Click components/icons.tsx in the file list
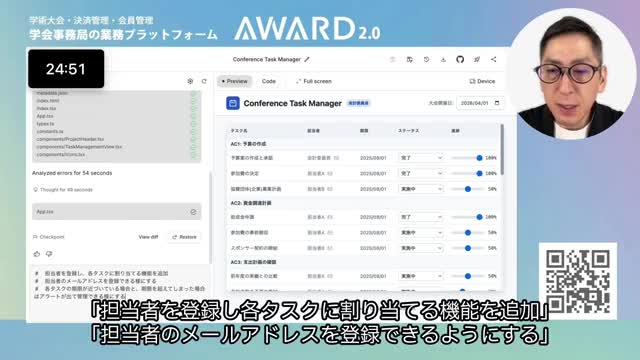 (60, 155)
